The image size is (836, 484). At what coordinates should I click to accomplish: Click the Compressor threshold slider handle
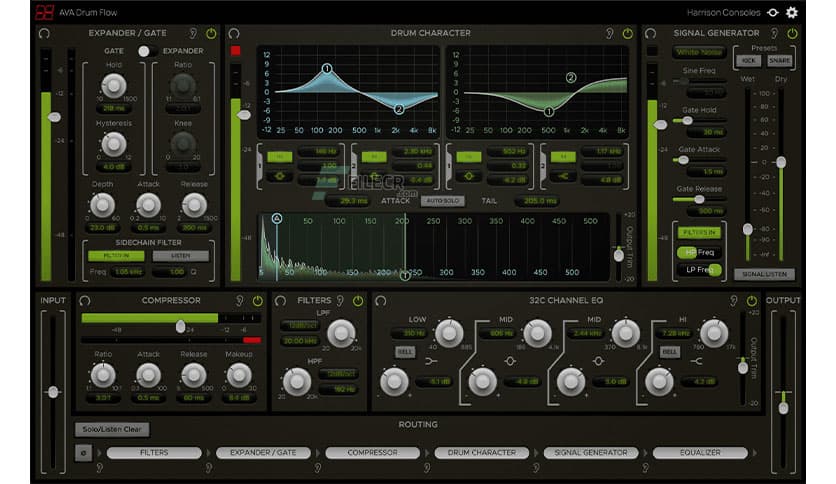(181, 326)
